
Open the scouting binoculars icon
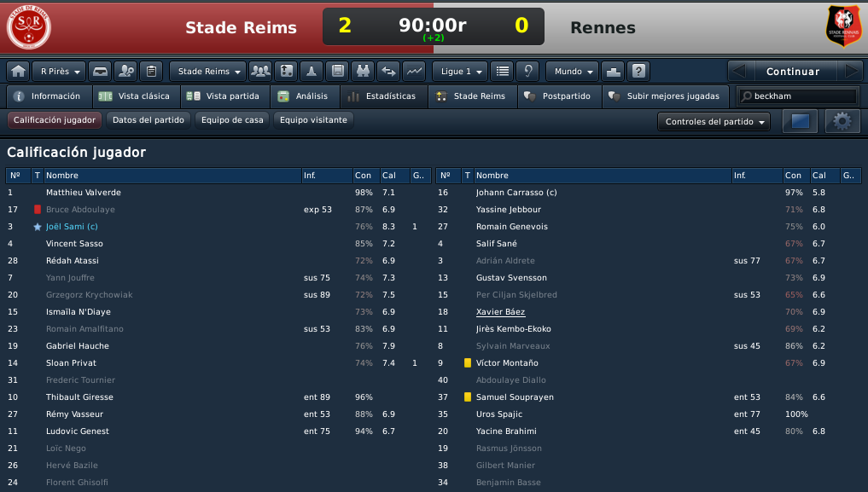tap(363, 72)
